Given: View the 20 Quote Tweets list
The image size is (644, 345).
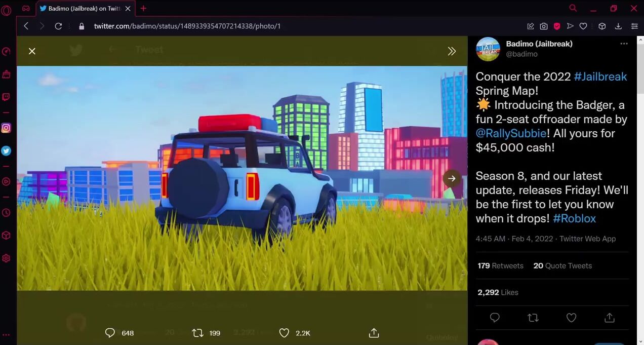Looking at the screenshot, I should [x=562, y=265].
